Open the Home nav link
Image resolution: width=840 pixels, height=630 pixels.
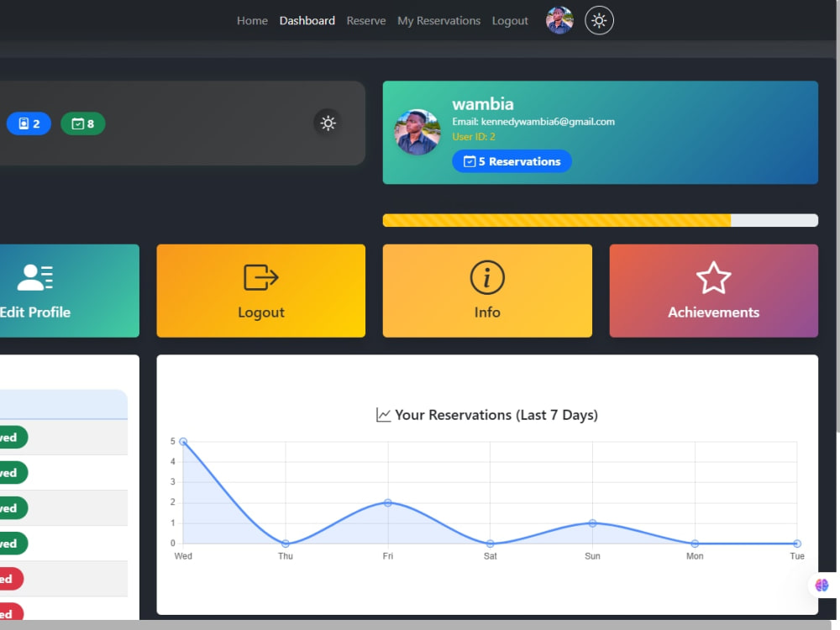click(252, 21)
